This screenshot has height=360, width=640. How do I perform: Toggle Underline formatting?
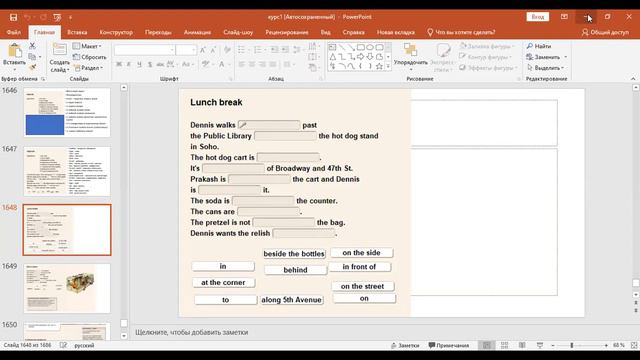[139, 64]
